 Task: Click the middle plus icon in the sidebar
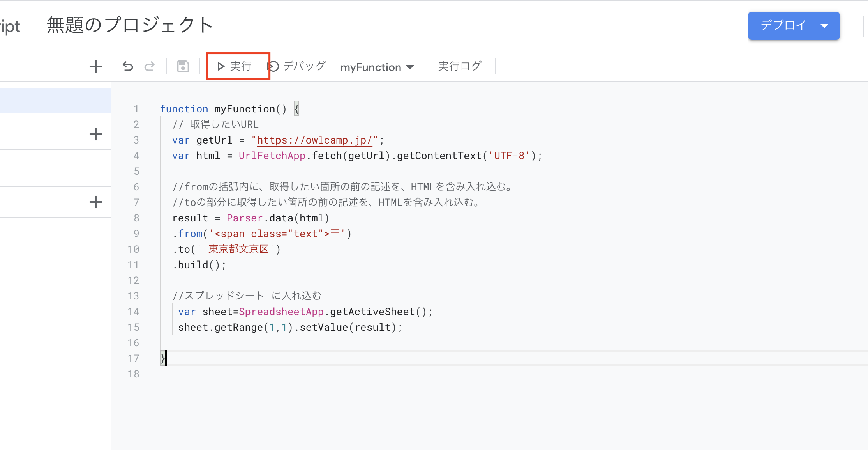coord(95,134)
